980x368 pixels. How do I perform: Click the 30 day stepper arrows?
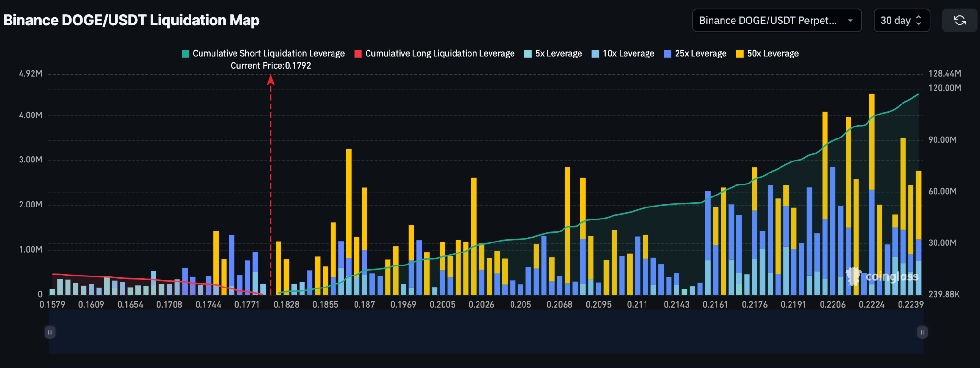918,20
